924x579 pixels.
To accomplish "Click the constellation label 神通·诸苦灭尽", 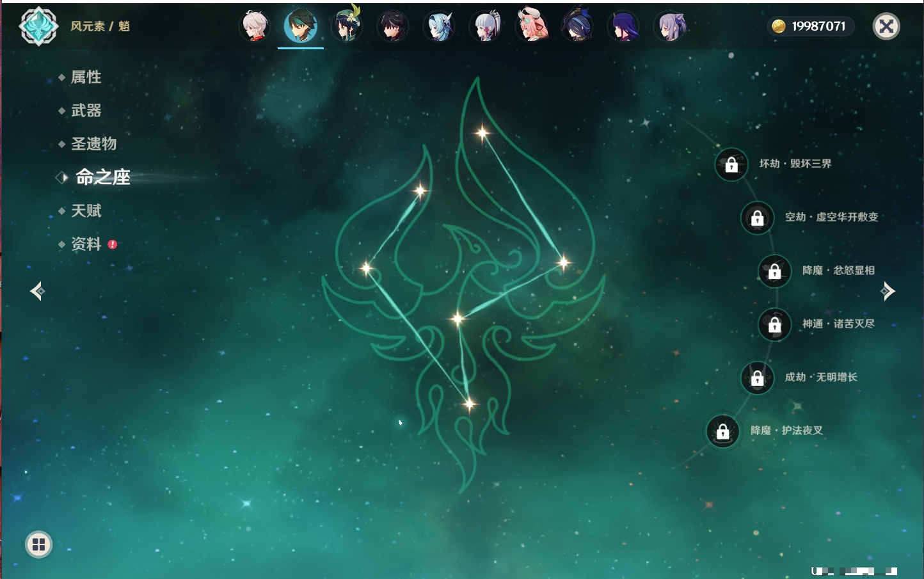I will click(838, 324).
